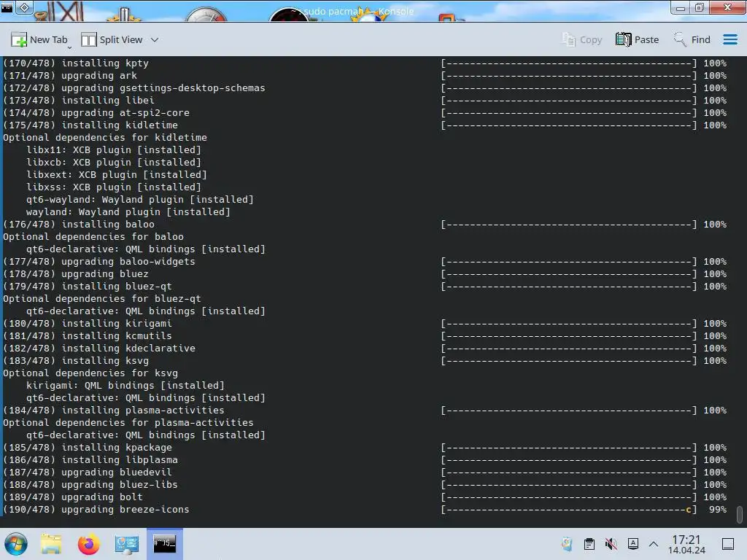Click the Copy toolbar button
This screenshot has height=560, width=747.
point(581,40)
